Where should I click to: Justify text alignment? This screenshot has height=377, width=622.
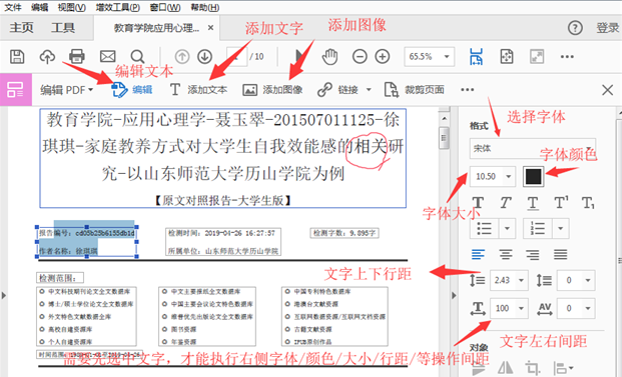coord(560,254)
